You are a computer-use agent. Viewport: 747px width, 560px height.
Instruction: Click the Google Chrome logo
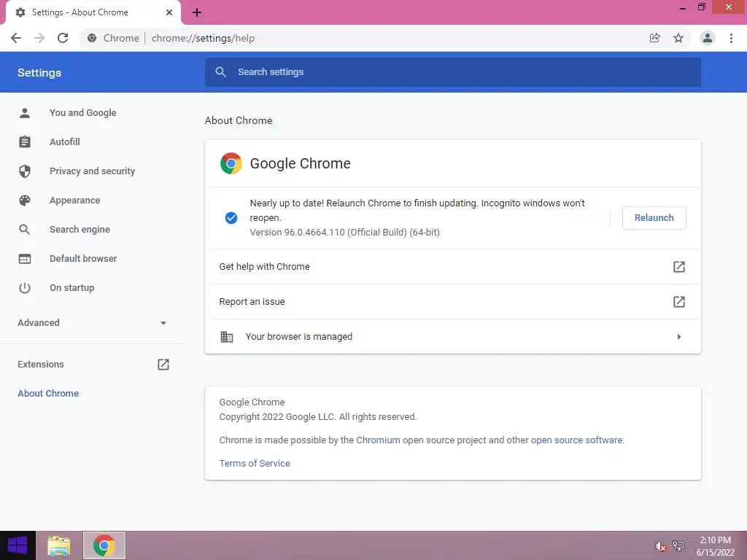[231, 163]
